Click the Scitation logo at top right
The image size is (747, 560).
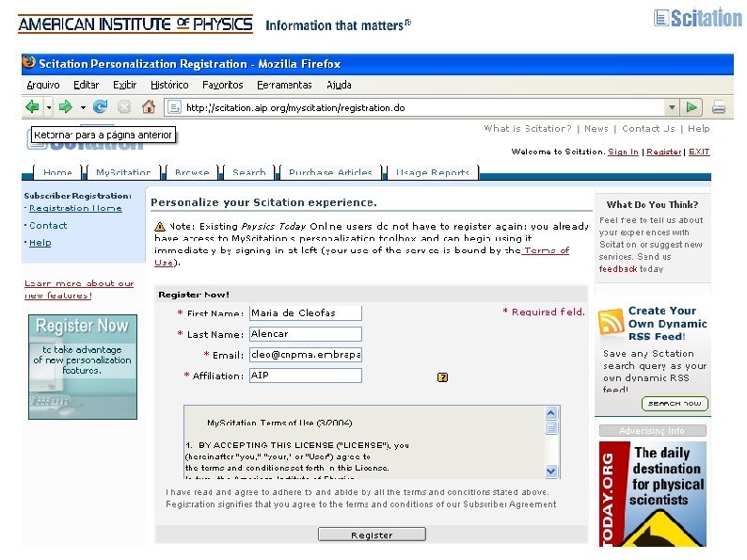click(698, 19)
